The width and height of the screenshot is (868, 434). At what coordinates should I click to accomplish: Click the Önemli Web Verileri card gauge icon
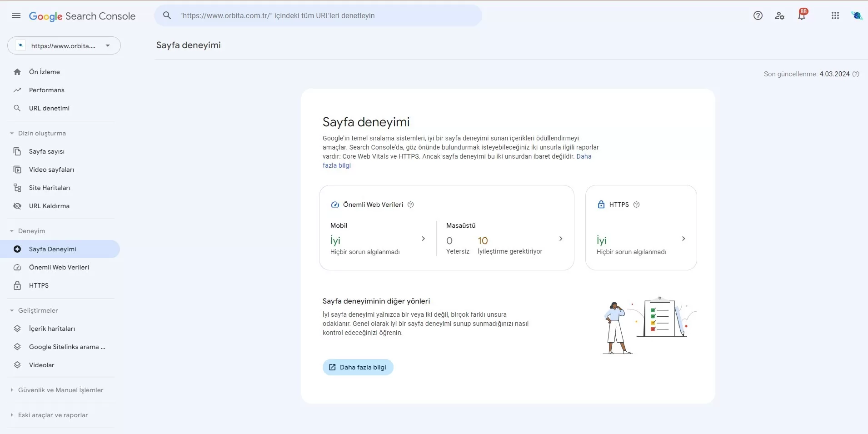coord(335,205)
